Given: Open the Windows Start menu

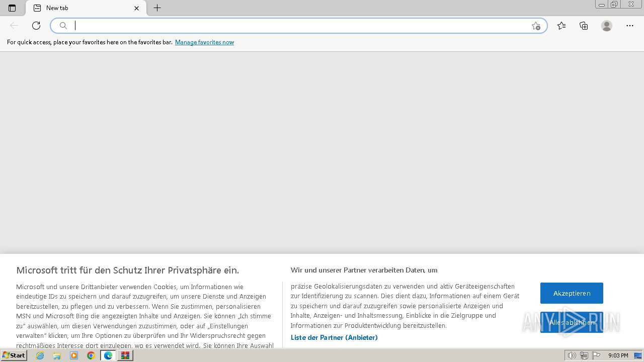Looking at the screenshot, I should click(14, 355).
